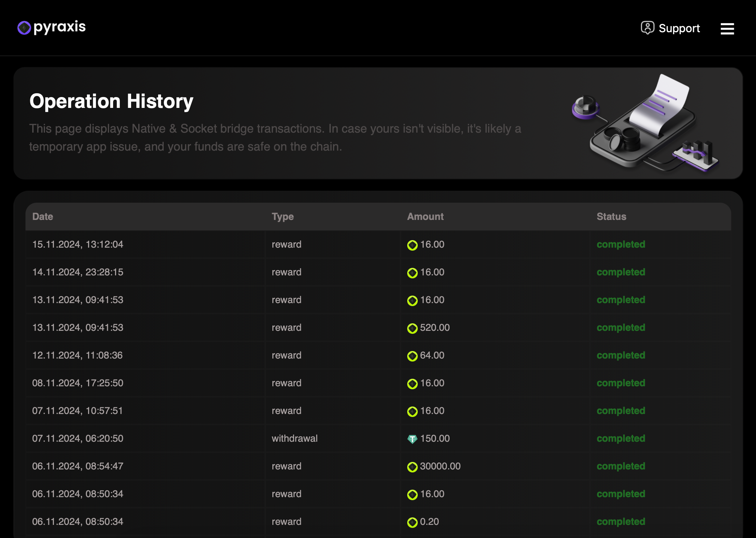
Task: Click completed status for the withdrawal row
Action: click(621, 438)
